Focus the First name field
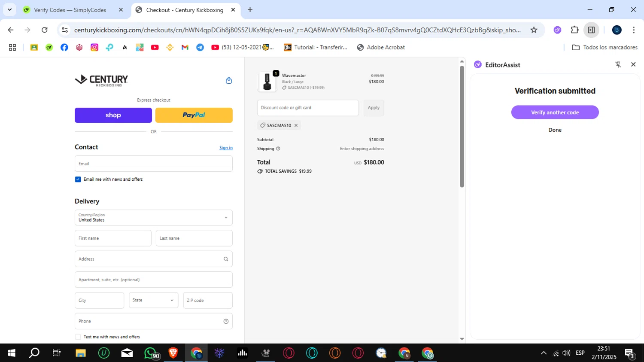The image size is (644, 362). pos(113,238)
